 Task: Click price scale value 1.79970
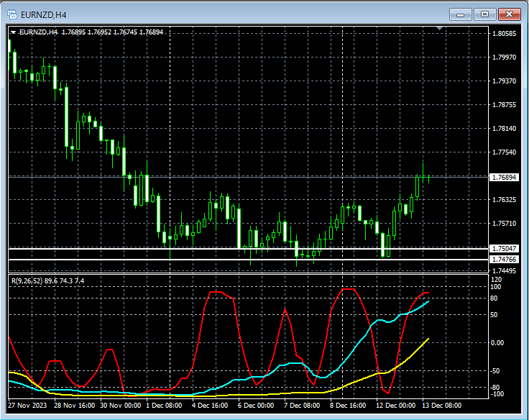tap(504, 58)
